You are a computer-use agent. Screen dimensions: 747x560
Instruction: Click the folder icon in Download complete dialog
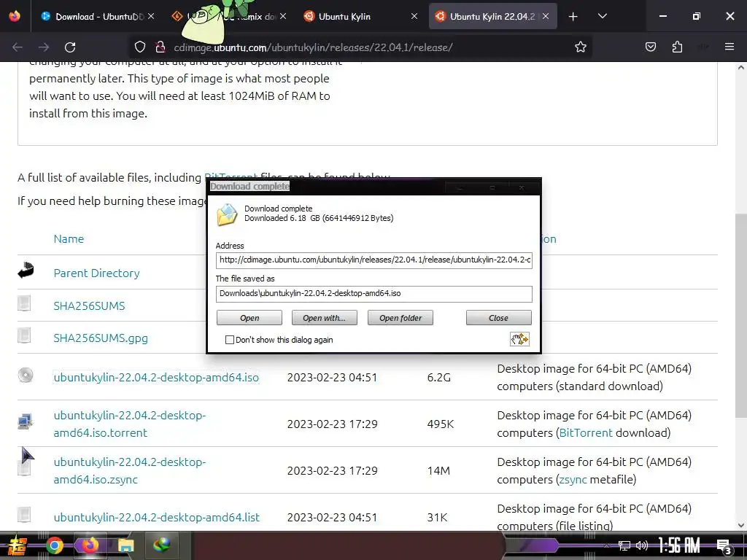pos(228,214)
